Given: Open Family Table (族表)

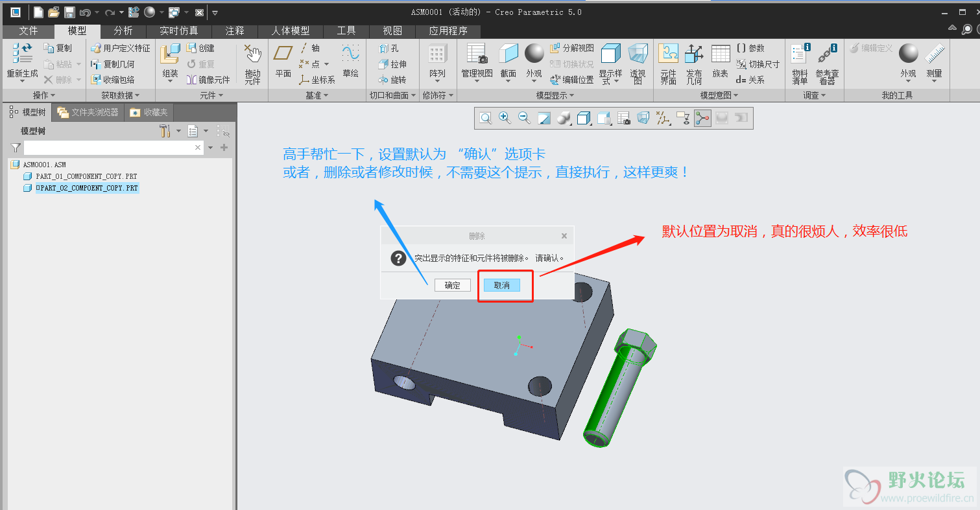Looking at the screenshot, I should point(721,61).
